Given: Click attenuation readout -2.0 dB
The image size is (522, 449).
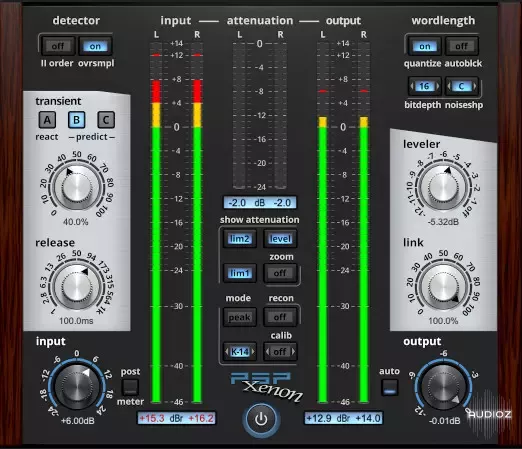Looking at the screenshot, I should click(260, 203).
